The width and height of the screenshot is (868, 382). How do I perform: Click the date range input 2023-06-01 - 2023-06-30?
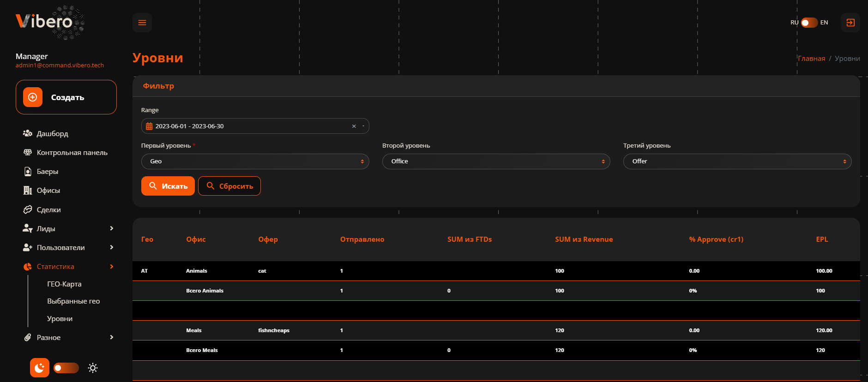tap(255, 126)
